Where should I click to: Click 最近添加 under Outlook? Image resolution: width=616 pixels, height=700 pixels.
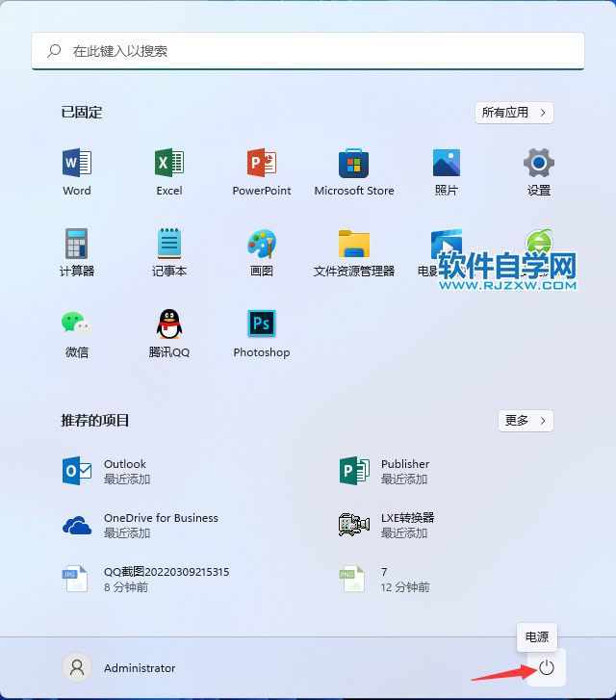pyautogui.click(x=127, y=479)
